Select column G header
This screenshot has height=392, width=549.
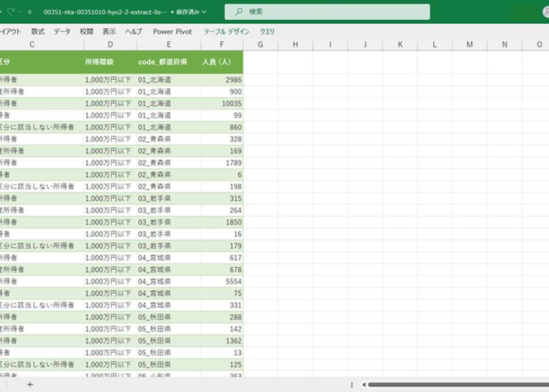(x=260, y=45)
